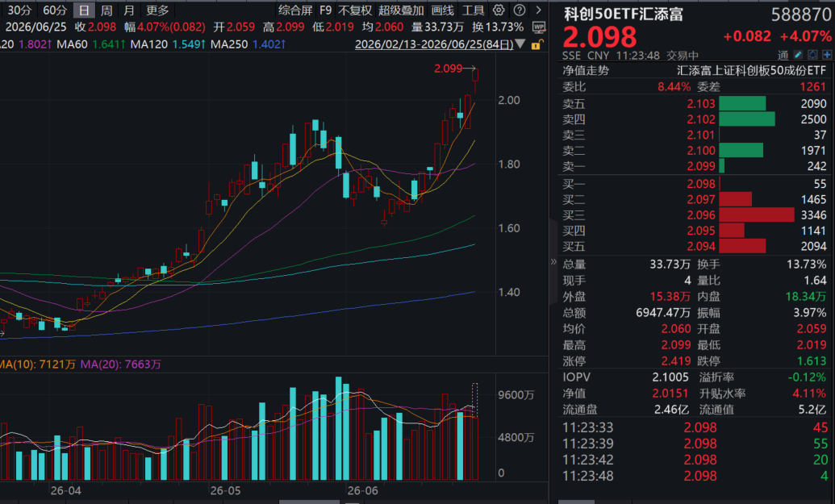Screen dimensions: 835x504
Task: Open date range dropdown triangle
Action: pyautogui.click(x=521, y=44)
